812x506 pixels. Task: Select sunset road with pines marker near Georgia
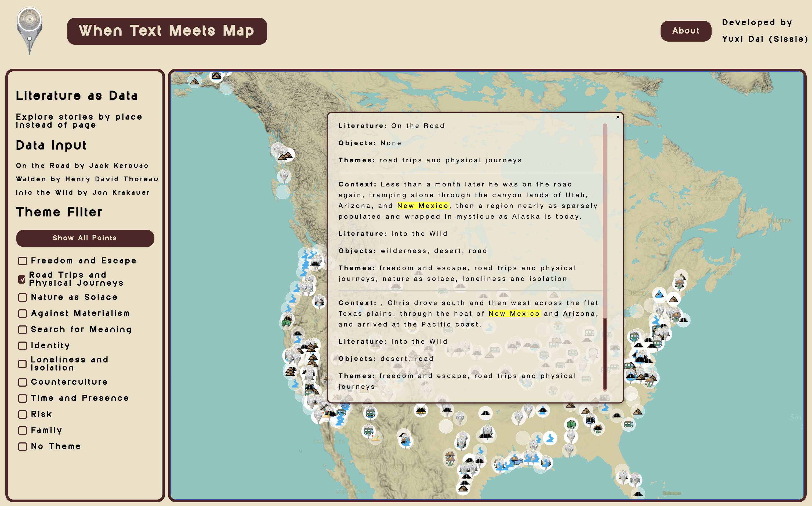(x=598, y=428)
